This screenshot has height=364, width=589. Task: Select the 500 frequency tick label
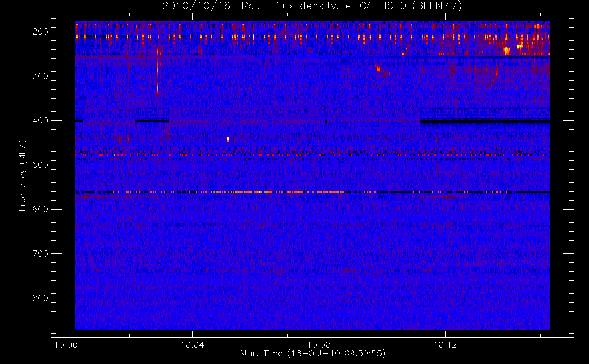pyautogui.click(x=40, y=165)
